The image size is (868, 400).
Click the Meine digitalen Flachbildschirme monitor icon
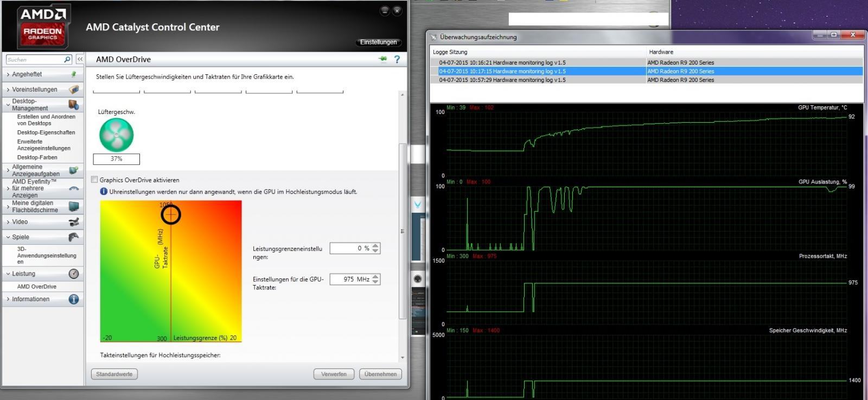click(x=74, y=206)
